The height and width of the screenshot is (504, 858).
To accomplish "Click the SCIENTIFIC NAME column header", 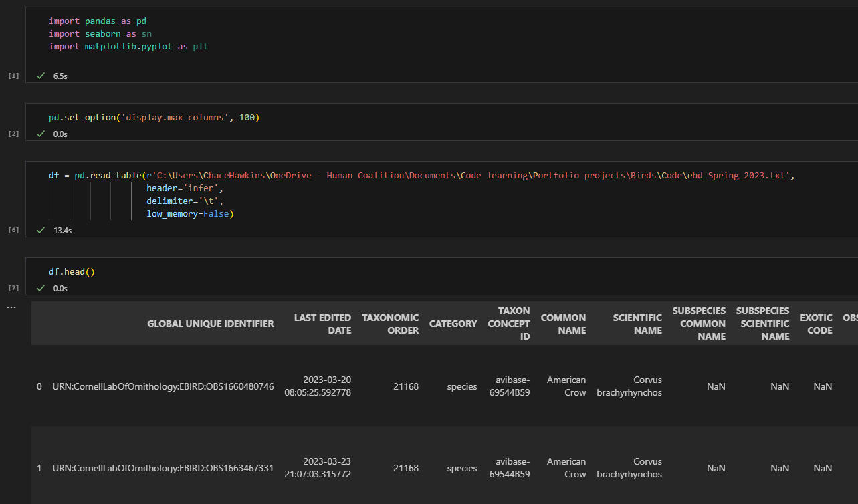I will pyautogui.click(x=637, y=324).
